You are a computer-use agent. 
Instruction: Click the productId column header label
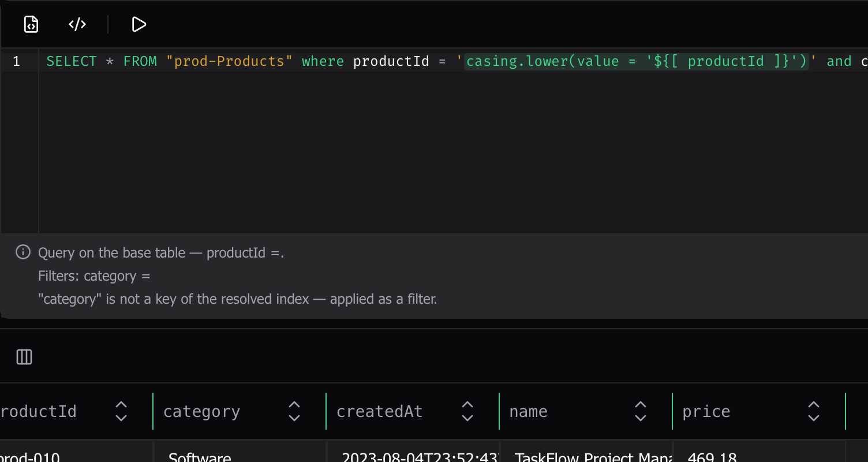pyautogui.click(x=38, y=411)
